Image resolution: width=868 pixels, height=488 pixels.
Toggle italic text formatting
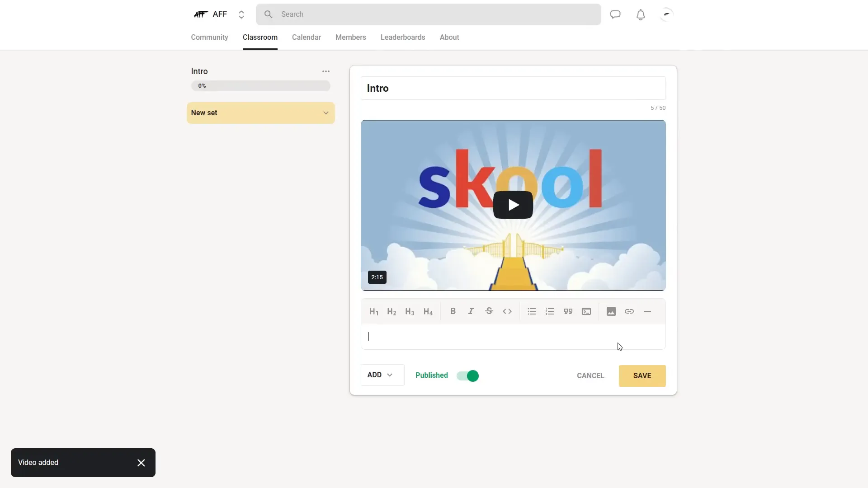(x=471, y=311)
